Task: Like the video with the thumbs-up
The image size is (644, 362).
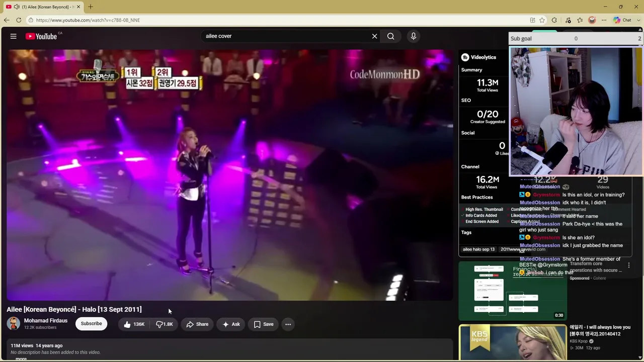Action: tap(133, 324)
